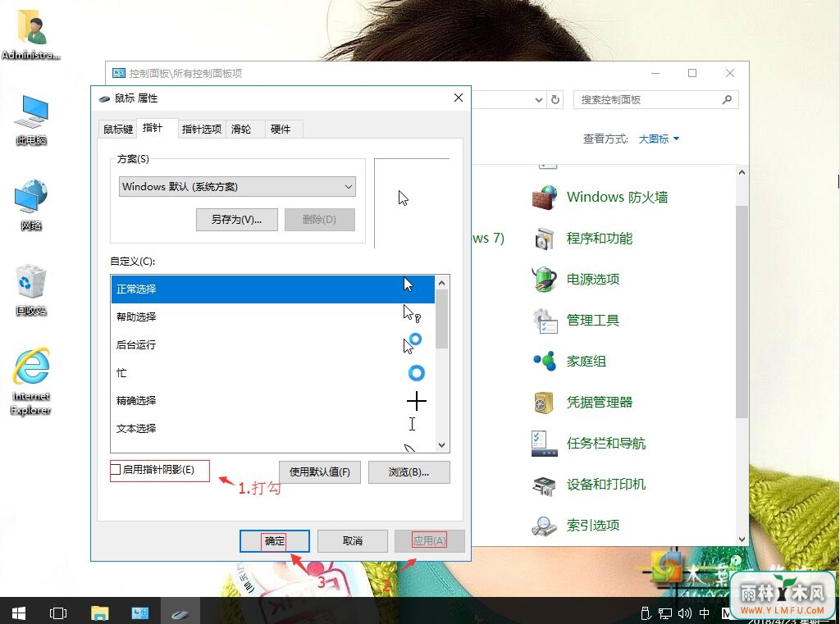The image size is (840, 624).
Task: Open the 索引选项 magnifier icon
Action: 545,526
